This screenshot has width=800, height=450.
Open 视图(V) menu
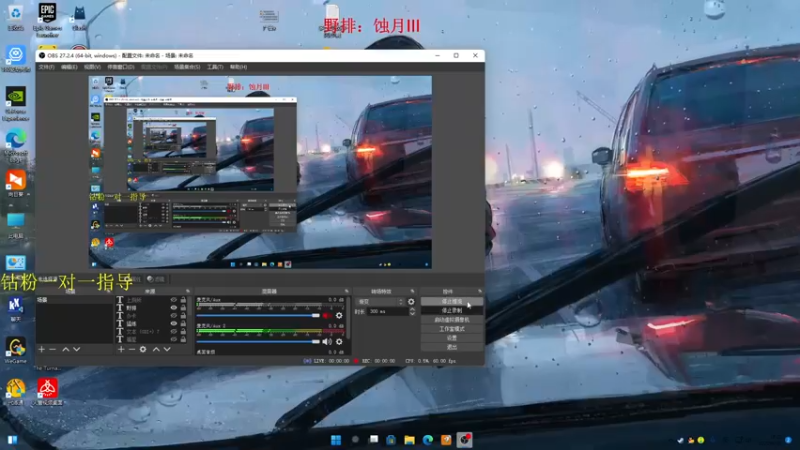click(x=92, y=67)
